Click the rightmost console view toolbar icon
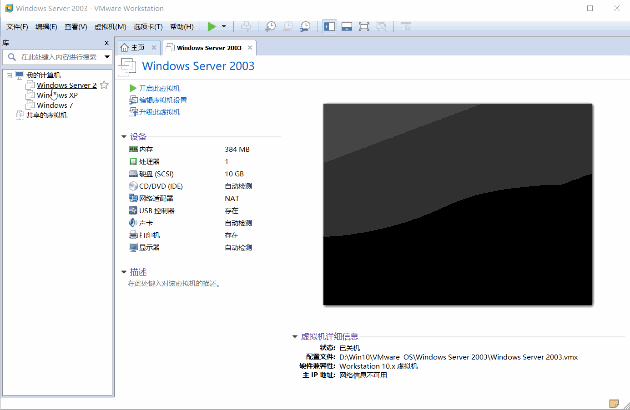The image size is (630, 410). [406, 27]
